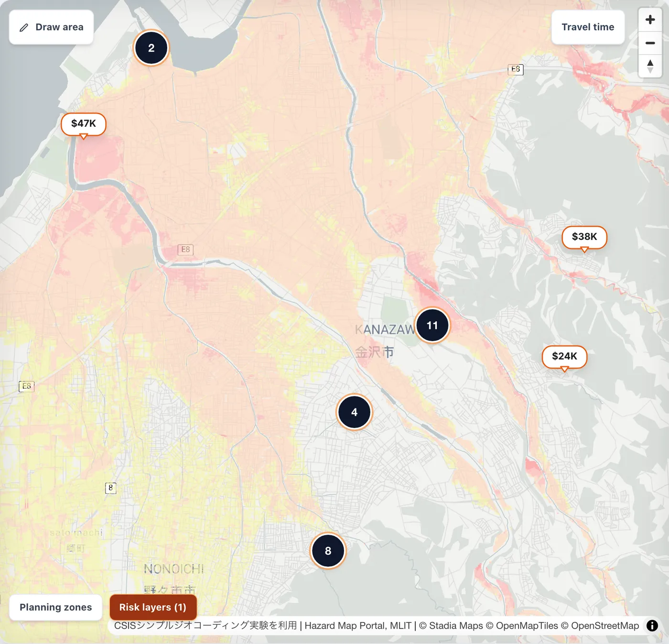Image resolution: width=669 pixels, height=644 pixels.
Task: Toggle the Risk layers (1) button
Action: (x=153, y=607)
